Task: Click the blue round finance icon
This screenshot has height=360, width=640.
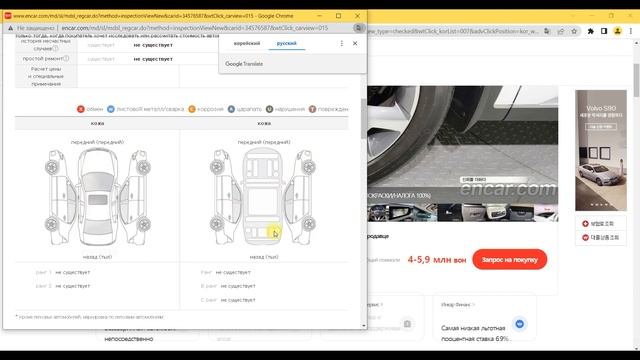Action: point(519,324)
